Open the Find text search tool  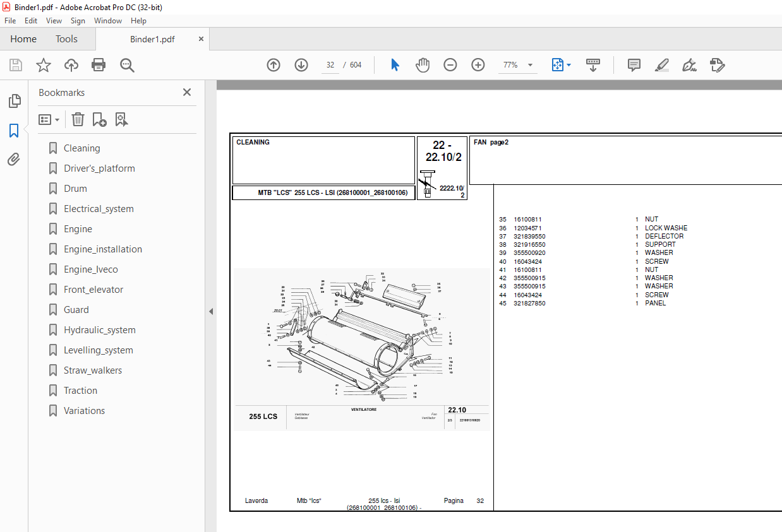click(x=127, y=65)
